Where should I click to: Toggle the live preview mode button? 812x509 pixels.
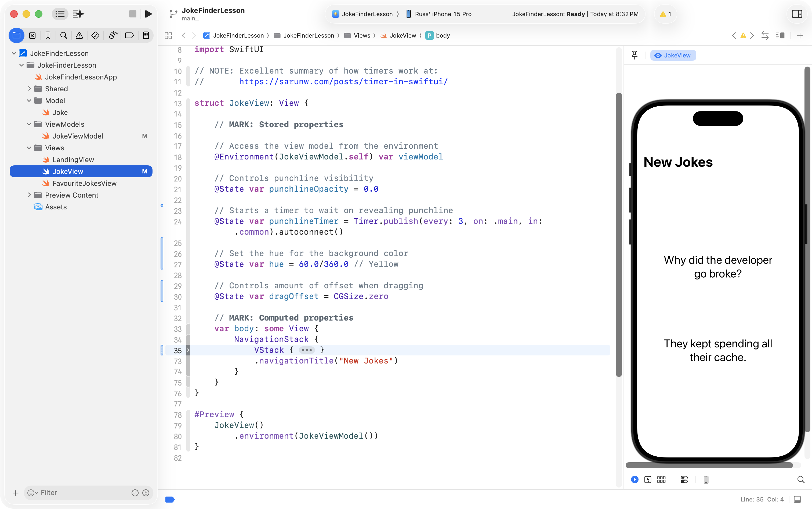[635, 479]
